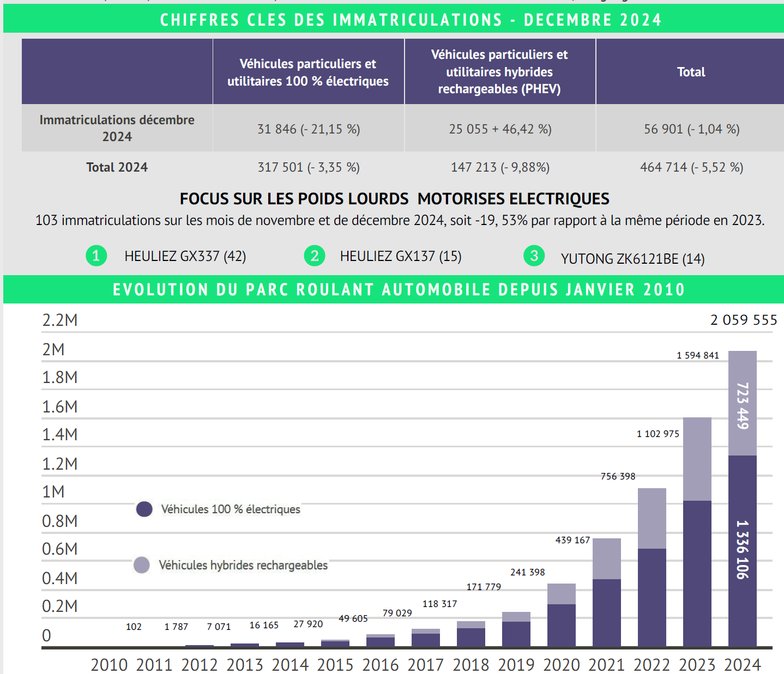Click the 439 167 value label

(573, 540)
